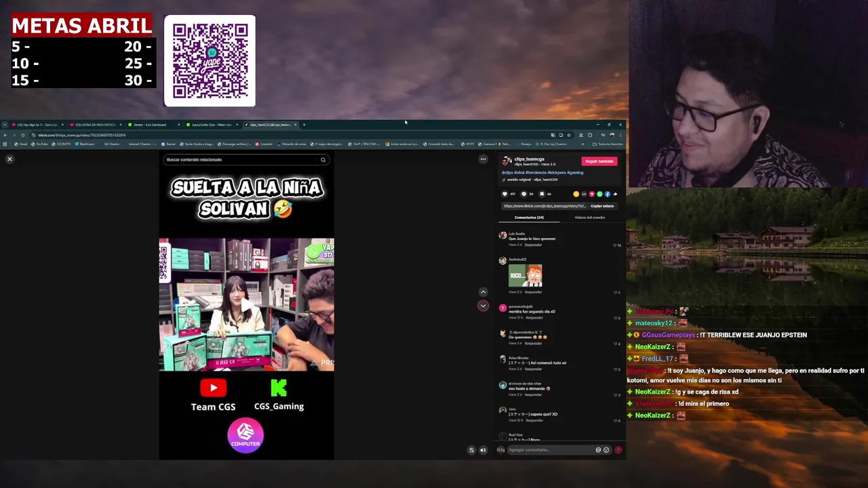Viewport: 868px width, 488px height.
Task: Close the TikTok video viewer with X
Action: (9, 159)
